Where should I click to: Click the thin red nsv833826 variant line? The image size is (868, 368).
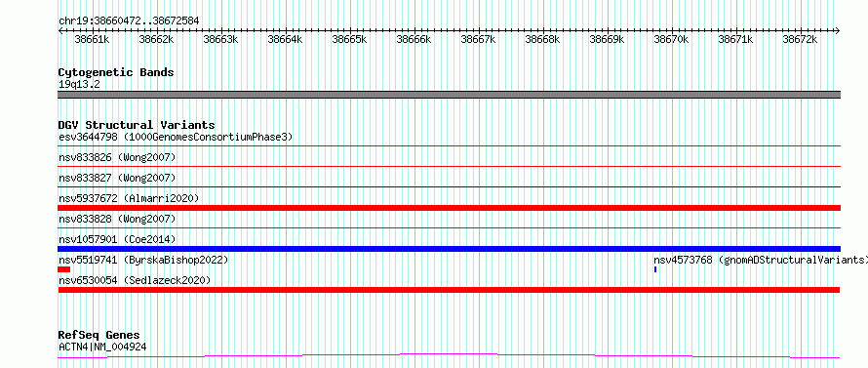[449, 166]
